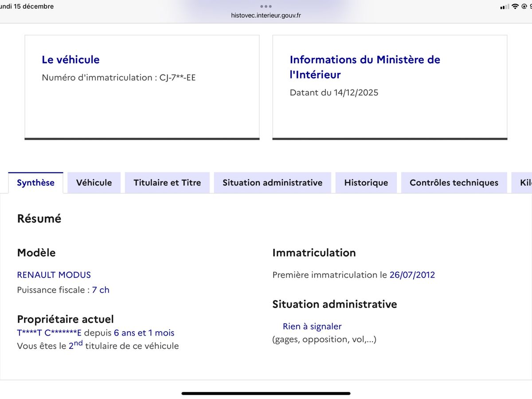This screenshot has height=399, width=532.
Task: Click the cellular signal icon
Action: [x=505, y=6]
